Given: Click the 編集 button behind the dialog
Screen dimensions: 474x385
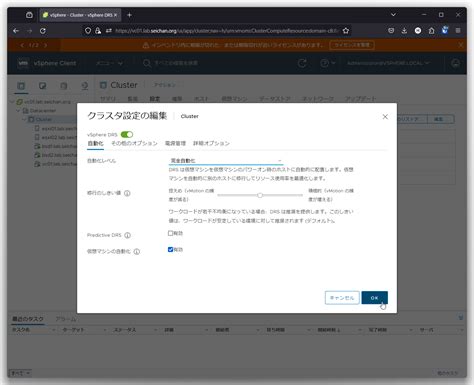Looking at the screenshot, I should pyautogui.click(x=441, y=119).
